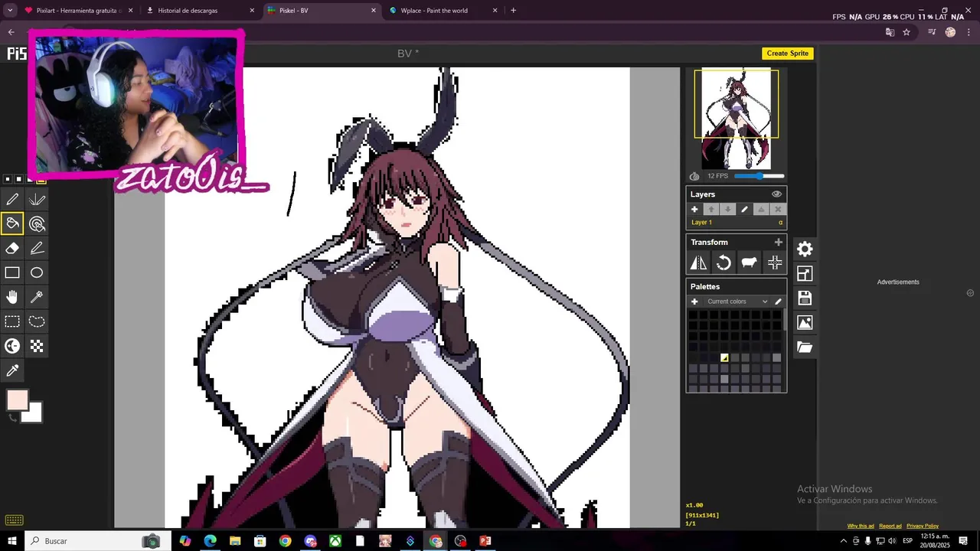Click the Merge with layer below icon
980x551 pixels.
click(x=761, y=209)
